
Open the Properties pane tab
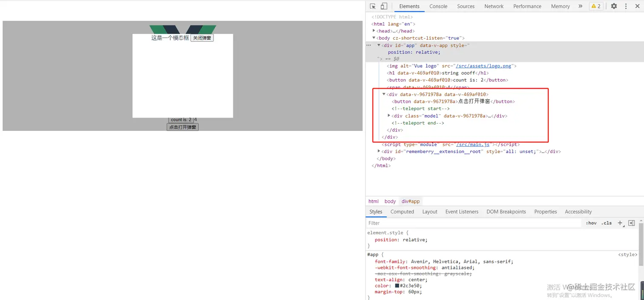[546, 212]
